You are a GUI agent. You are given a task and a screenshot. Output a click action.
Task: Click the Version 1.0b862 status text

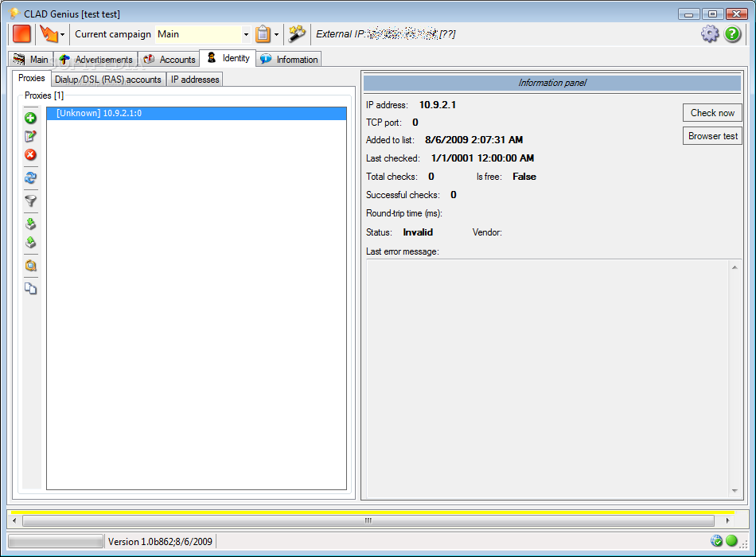coord(160,542)
